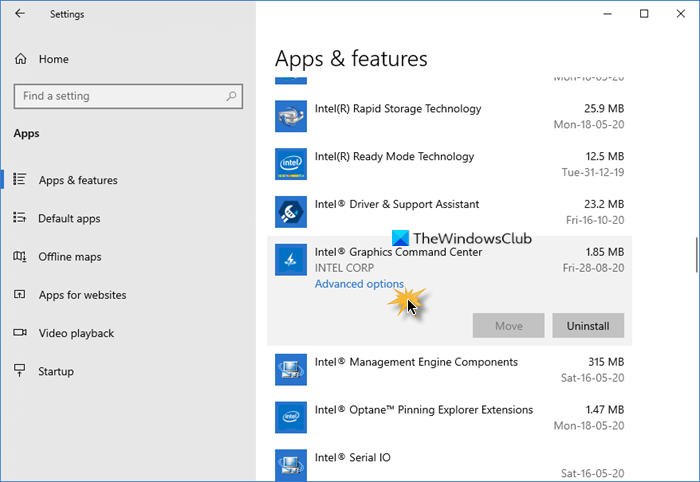Click the Intel Ready Mode Technology icon
This screenshot has width=700, height=482.
(290, 164)
